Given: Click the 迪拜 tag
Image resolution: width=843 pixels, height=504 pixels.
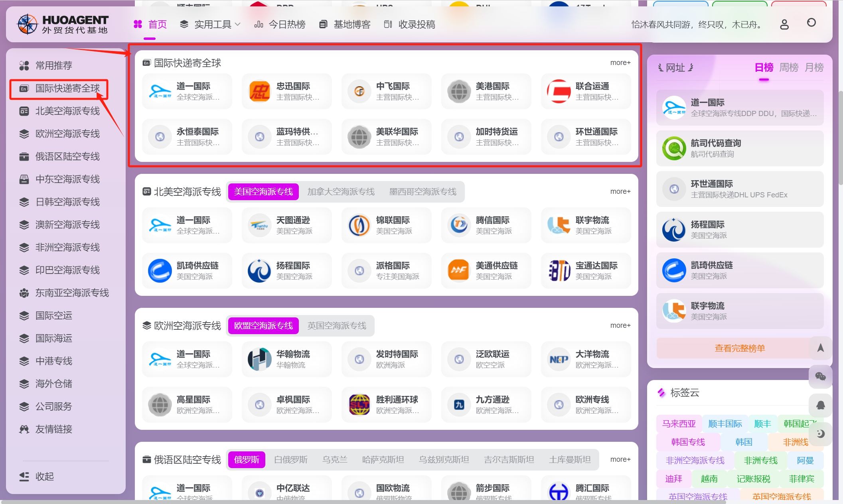Looking at the screenshot, I should (x=674, y=479).
